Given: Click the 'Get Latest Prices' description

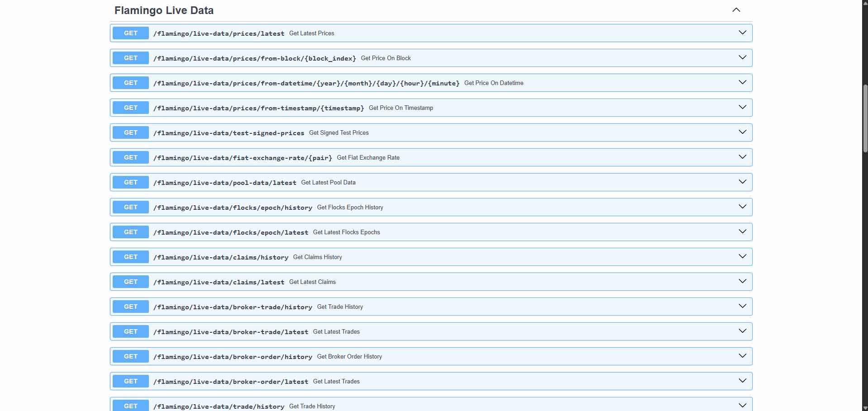Looking at the screenshot, I should 312,33.
